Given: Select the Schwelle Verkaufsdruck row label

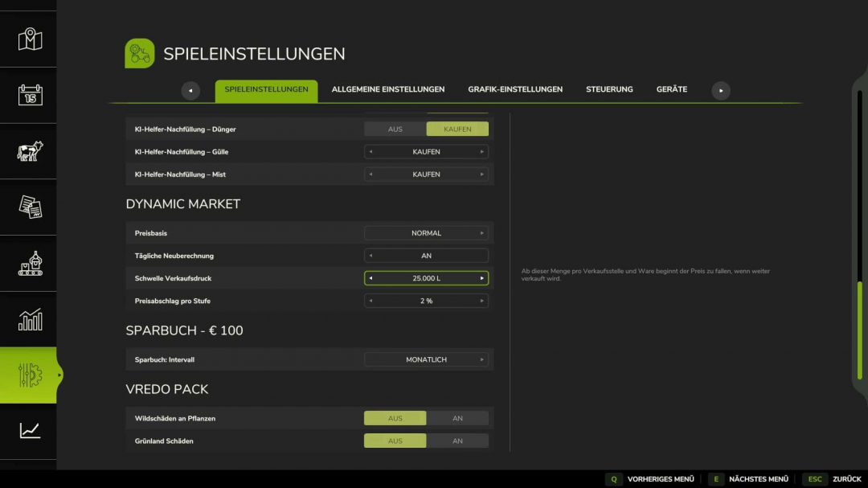Looking at the screenshot, I should [x=173, y=279].
